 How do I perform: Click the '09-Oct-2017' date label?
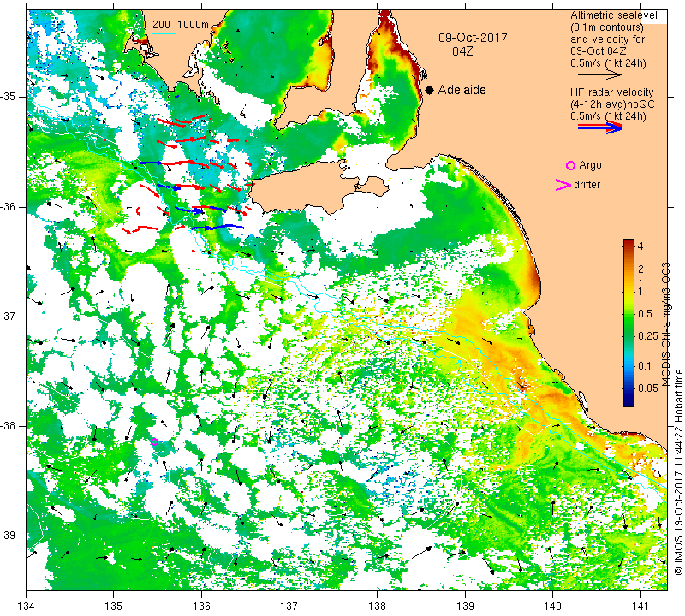[473, 38]
